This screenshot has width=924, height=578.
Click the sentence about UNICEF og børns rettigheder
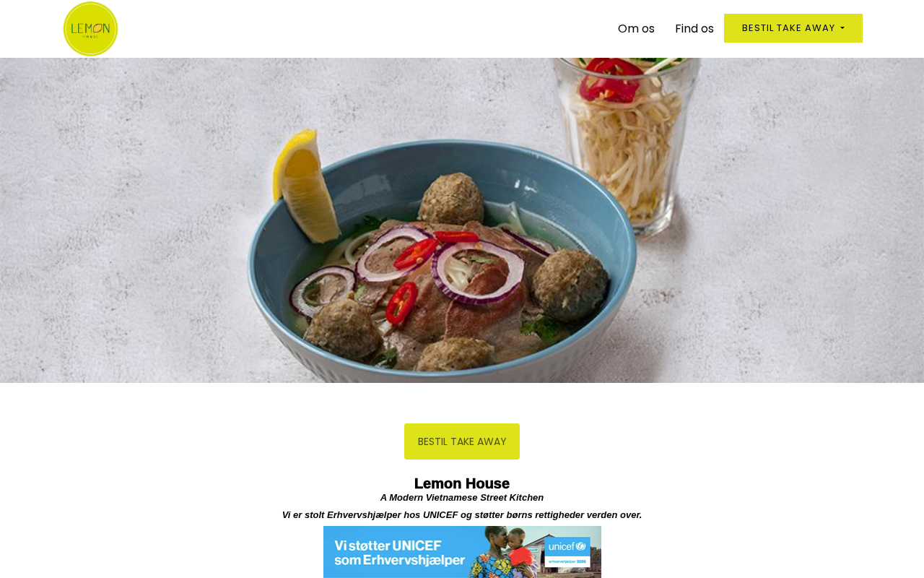click(462, 515)
